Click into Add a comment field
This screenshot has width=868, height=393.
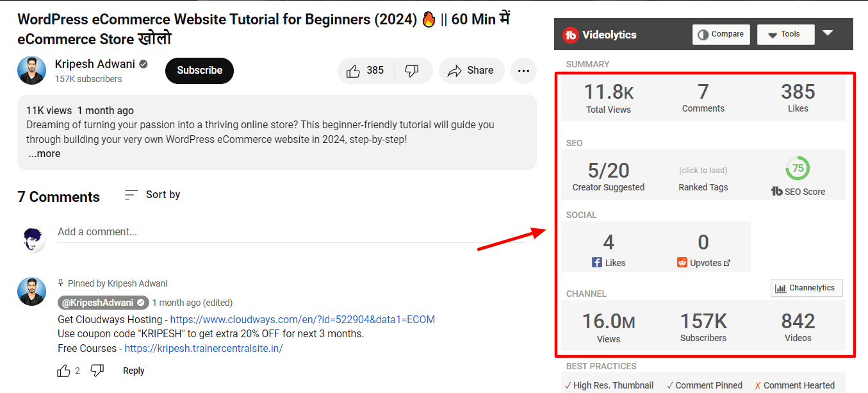click(x=291, y=232)
